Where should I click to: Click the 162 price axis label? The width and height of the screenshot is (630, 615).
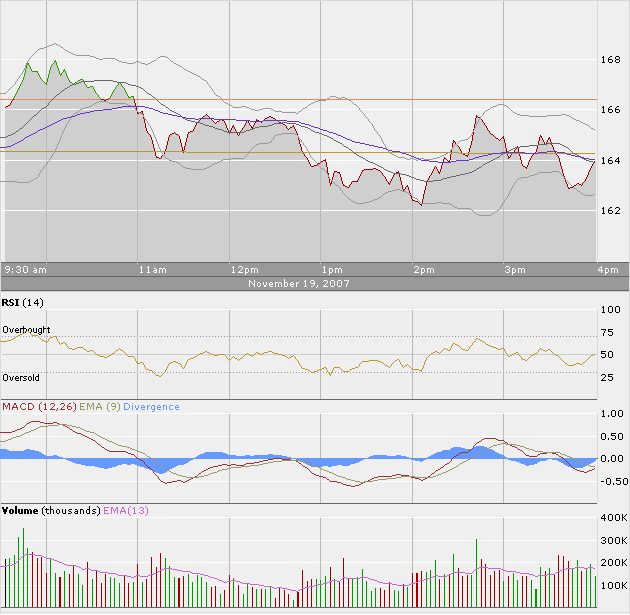[x=610, y=211]
